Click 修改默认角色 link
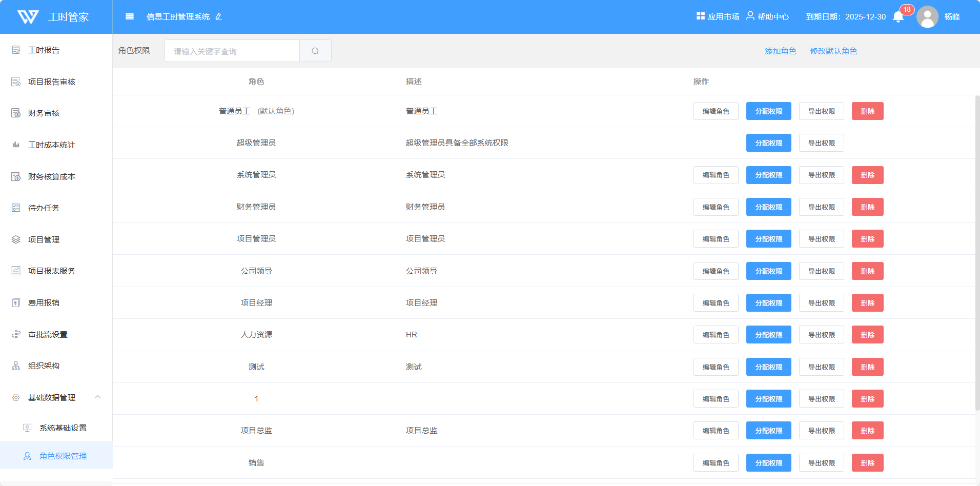Viewport: 980px width, 486px height. [833, 51]
